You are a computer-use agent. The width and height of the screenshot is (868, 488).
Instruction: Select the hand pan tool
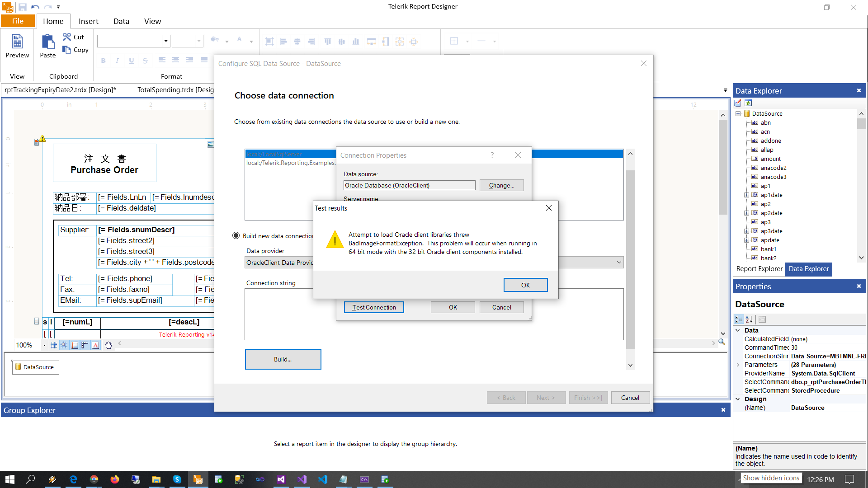tap(108, 345)
